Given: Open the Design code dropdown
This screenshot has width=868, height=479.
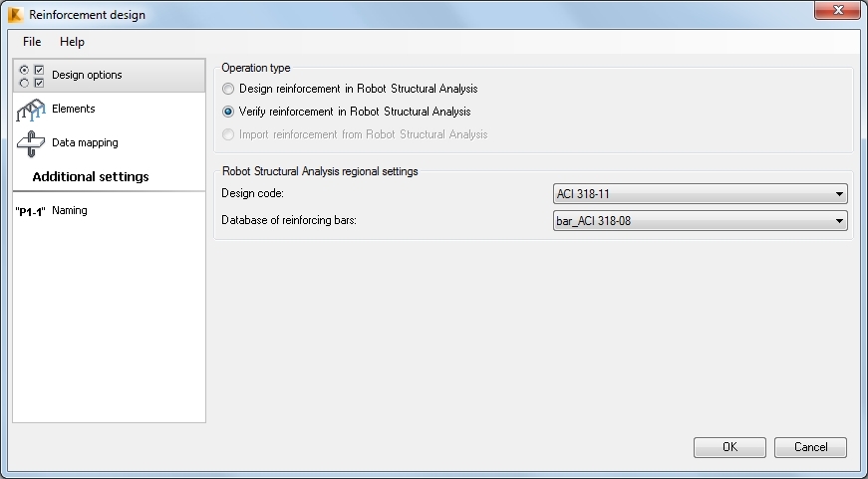Looking at the screenshot, I should (x=701, y=194).
